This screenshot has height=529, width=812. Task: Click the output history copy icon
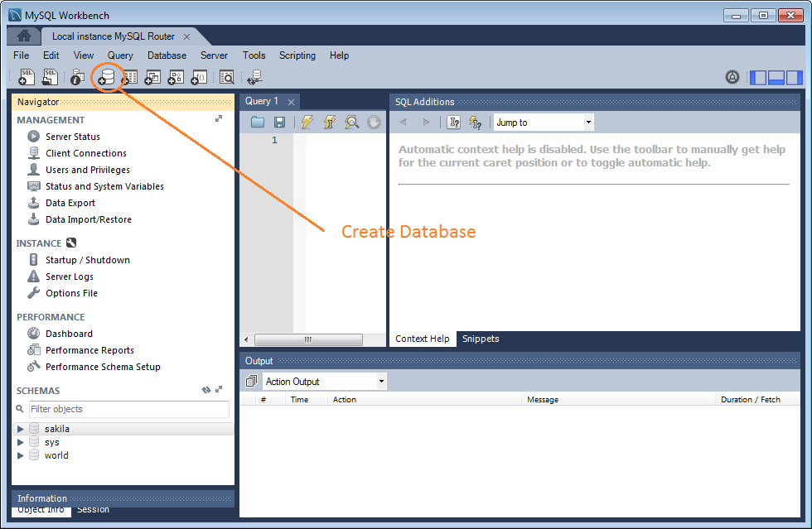(251, 382)
